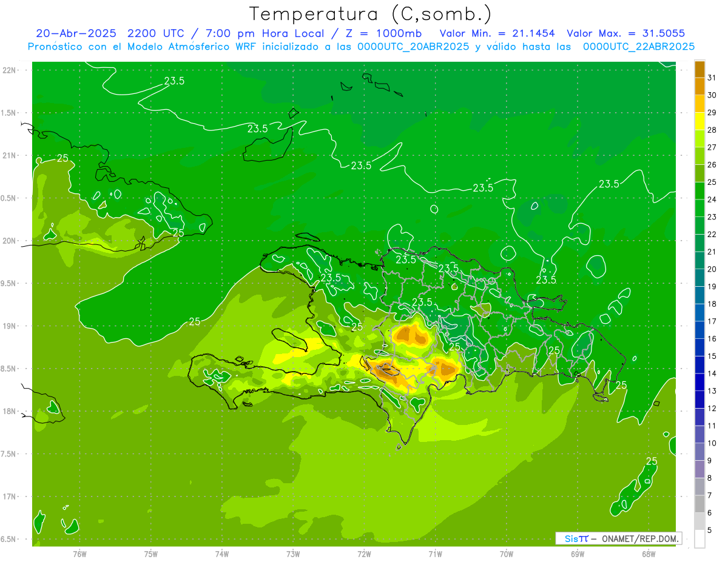
Task: Click the "15" value on the color scale
Action: (x=712, y=356)
